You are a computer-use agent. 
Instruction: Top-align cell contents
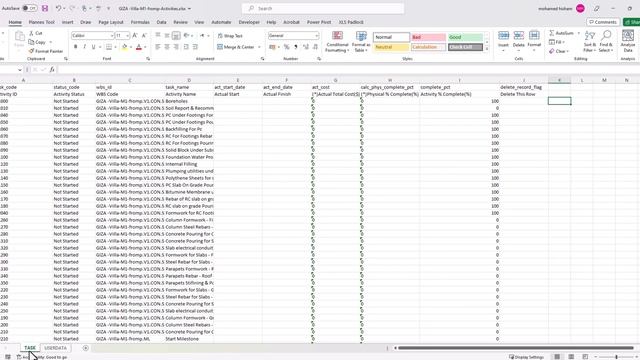point(158,36)
